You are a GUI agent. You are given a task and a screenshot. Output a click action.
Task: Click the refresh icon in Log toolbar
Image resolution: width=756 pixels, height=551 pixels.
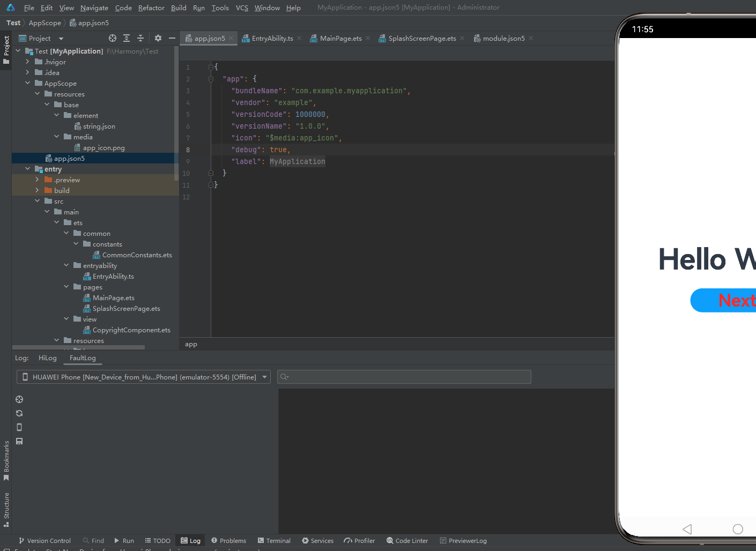(19, 413)
